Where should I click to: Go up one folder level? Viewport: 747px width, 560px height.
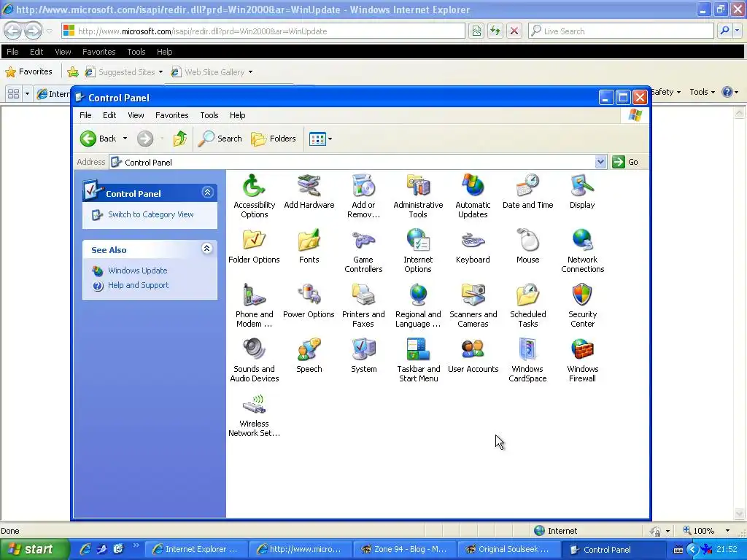coord(179,139)
